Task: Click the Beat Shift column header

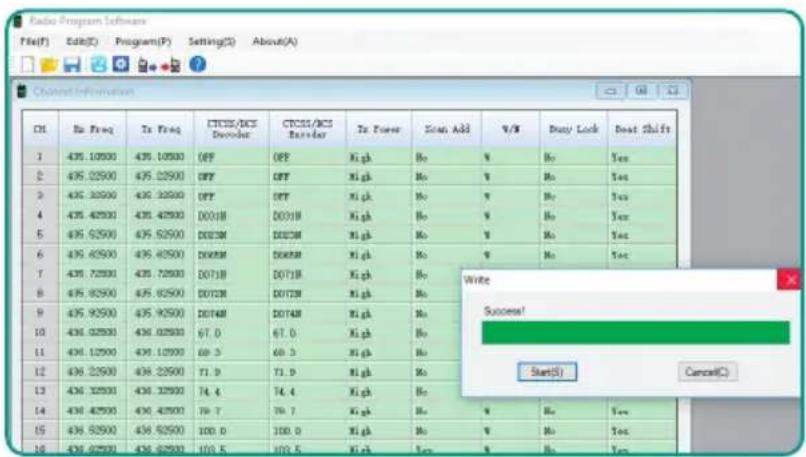Action: [643, 130]
